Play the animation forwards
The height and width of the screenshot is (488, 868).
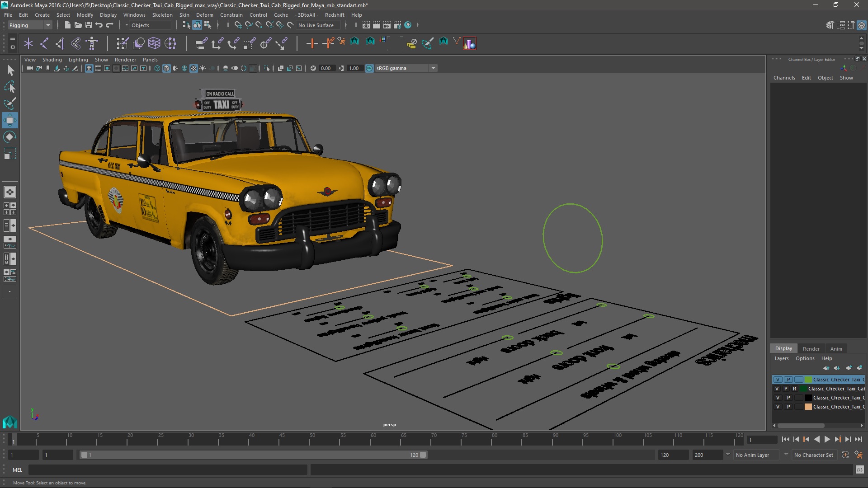(827, 439)
